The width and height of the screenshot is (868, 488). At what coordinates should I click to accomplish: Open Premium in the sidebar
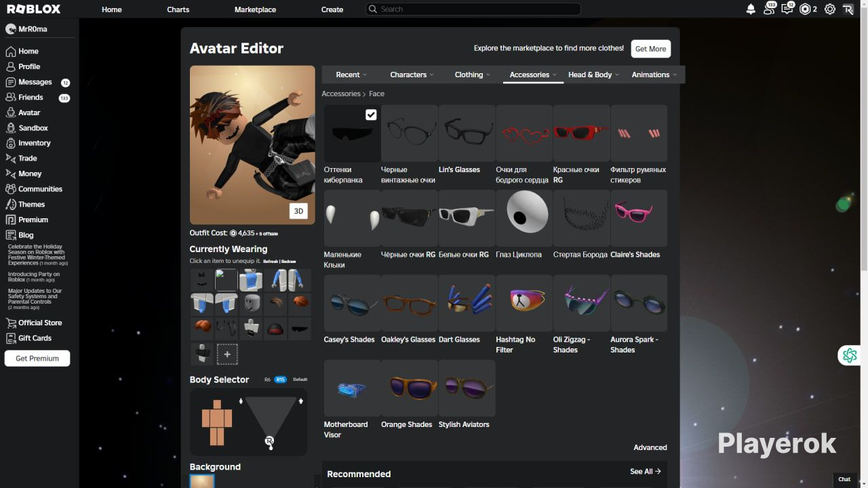[x=27, y=220]
